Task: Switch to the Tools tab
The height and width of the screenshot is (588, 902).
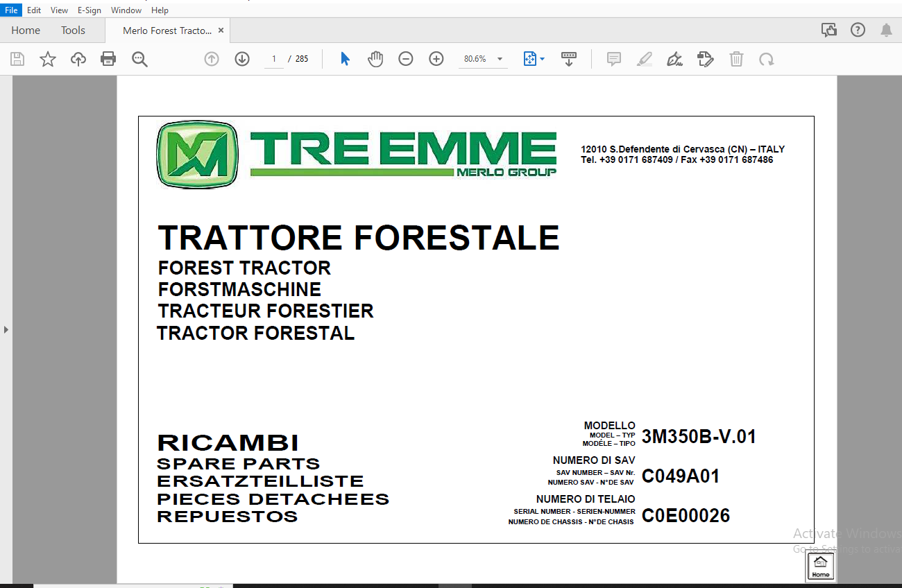Action: [x=73, y=31]
